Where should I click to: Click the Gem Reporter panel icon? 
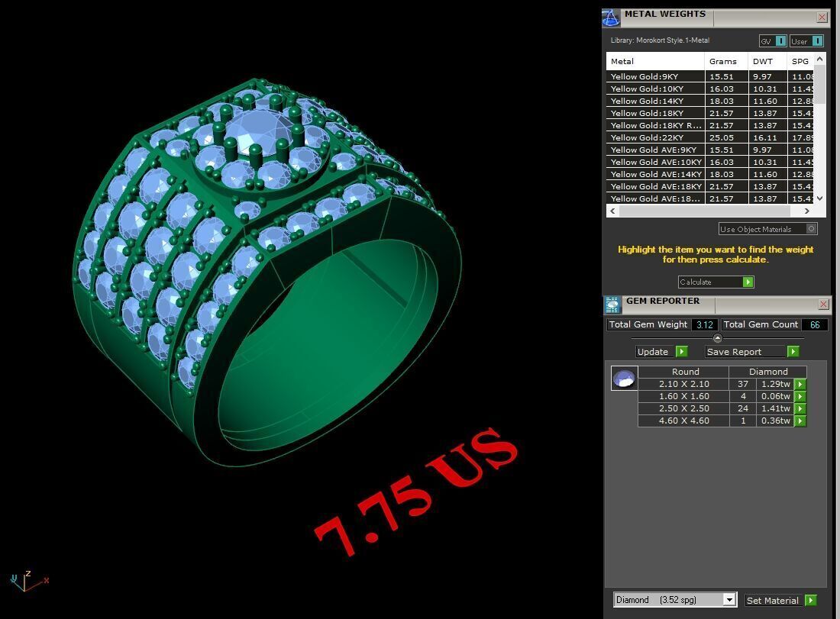[x=612, y=305]
